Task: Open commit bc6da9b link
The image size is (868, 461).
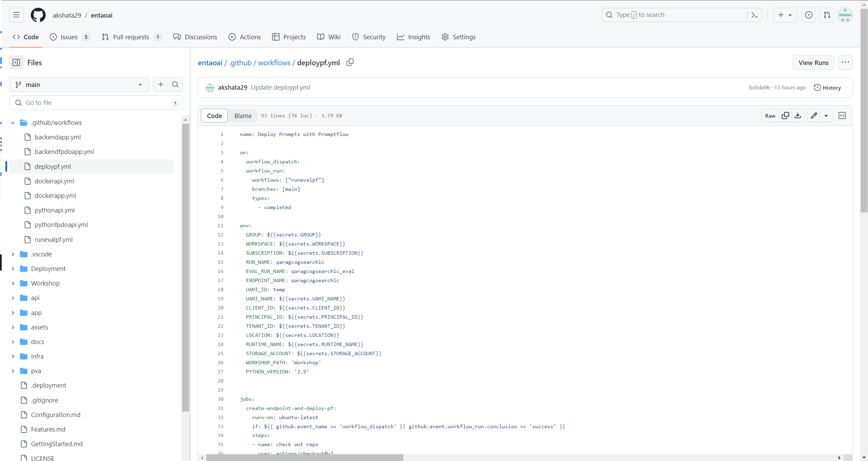Action: click(759, 88)
